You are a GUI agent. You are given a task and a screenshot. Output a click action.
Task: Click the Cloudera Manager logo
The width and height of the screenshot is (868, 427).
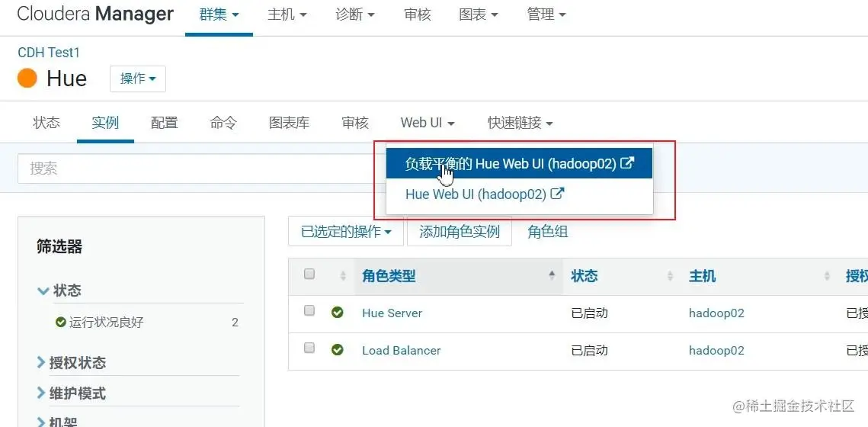95,14
